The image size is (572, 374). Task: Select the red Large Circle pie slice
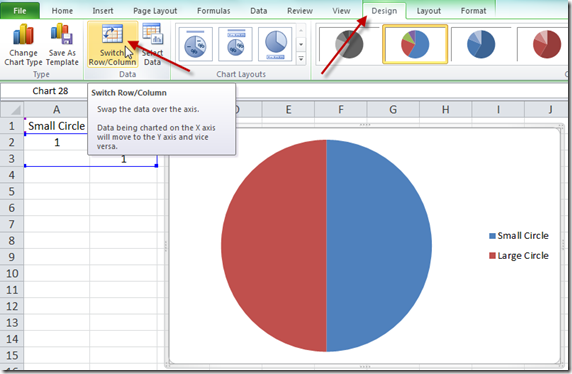274,246
